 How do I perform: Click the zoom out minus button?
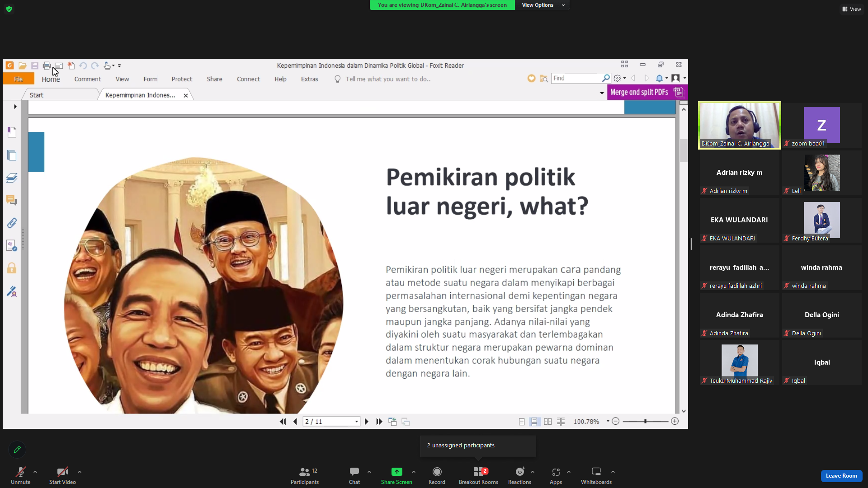pyautogui.click(x=615, y=421)
